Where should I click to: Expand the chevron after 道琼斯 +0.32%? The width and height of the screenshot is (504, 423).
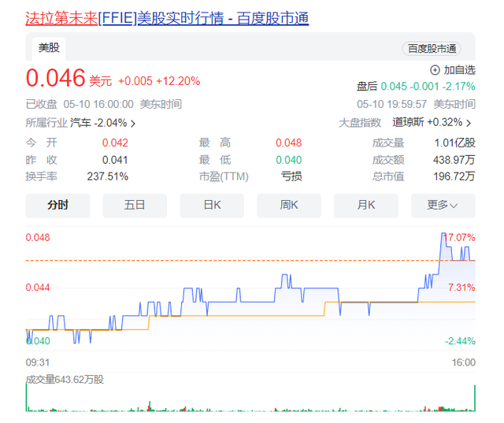click(469, 124)
